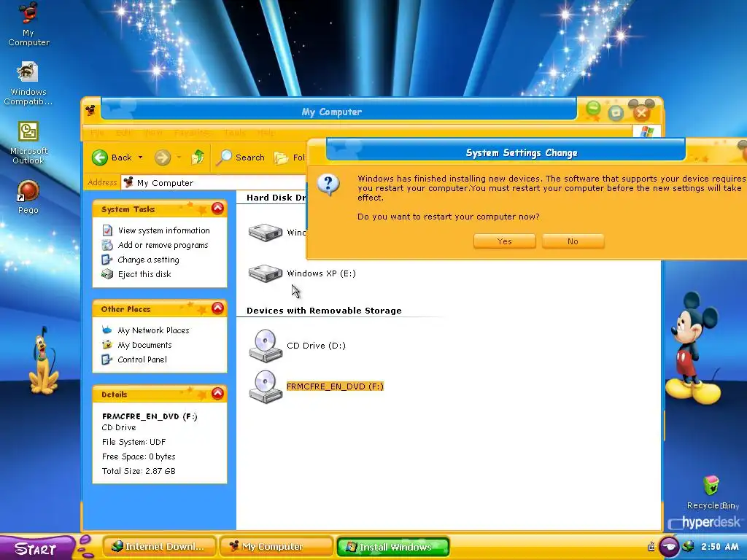Maximize the My Computer window

click(x=616, y=112)
